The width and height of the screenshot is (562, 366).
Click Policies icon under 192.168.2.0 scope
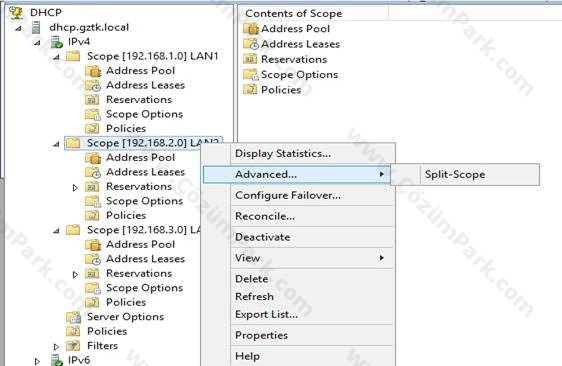coord(92,215)
